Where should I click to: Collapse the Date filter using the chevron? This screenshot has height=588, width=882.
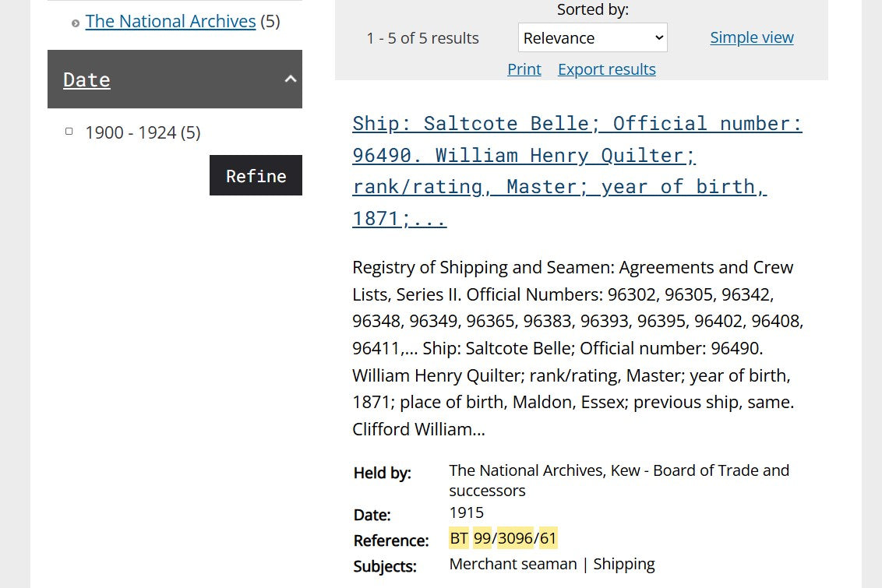coord(291,79)
